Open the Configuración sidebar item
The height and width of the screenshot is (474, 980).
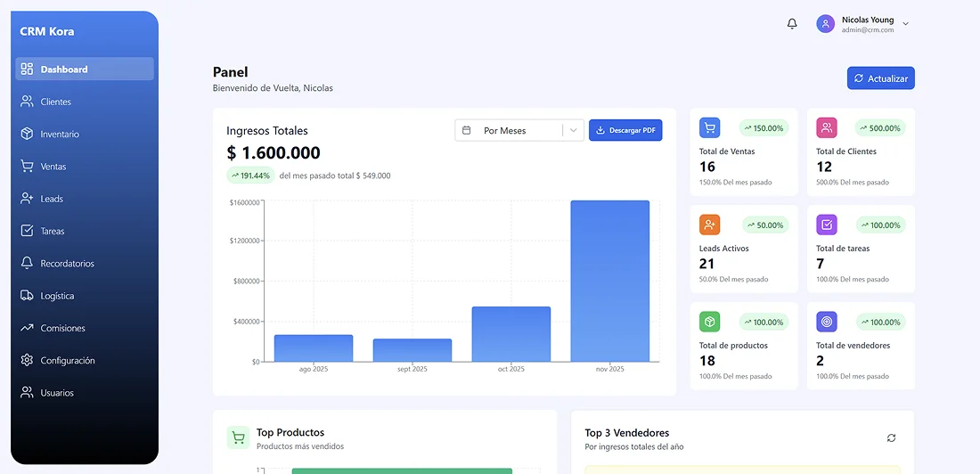point(67,361)
